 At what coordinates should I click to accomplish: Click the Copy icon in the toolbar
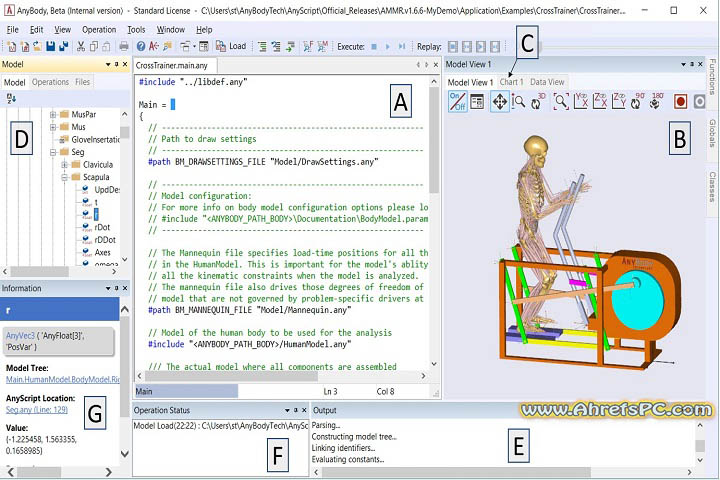94,46
